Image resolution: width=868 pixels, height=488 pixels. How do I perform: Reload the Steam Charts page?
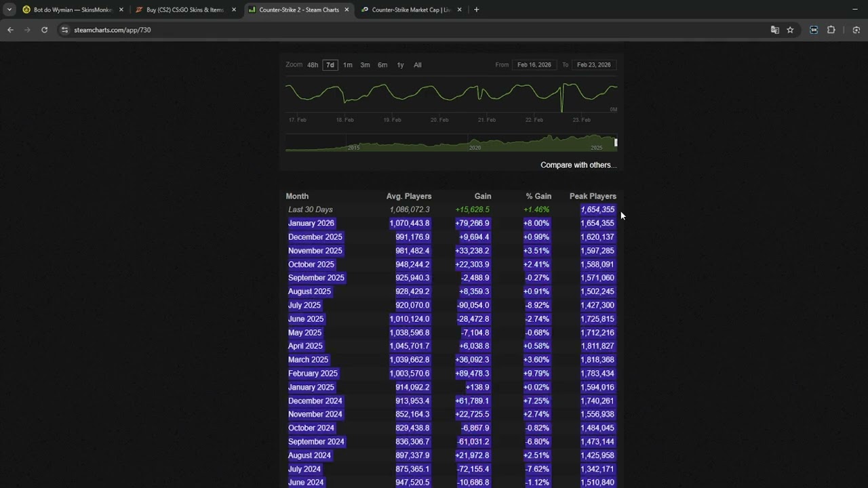(x=44, y=30)
